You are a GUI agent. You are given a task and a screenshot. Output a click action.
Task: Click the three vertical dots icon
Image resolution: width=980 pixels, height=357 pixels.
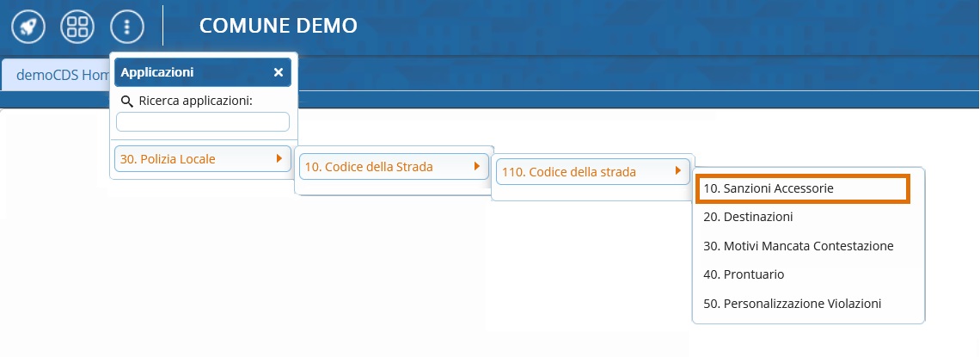point(127,27)
